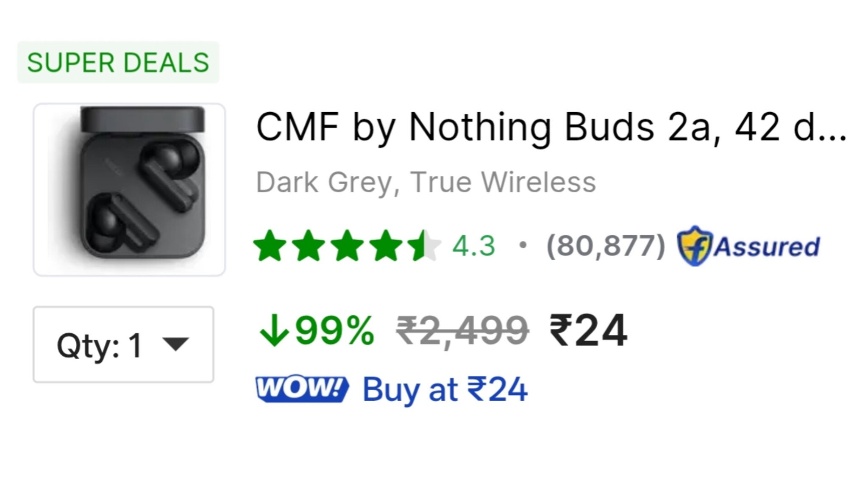Screen dimensions: 868x488
Task: Open the Qty: 1 dropdown
Action: point(124,344)
